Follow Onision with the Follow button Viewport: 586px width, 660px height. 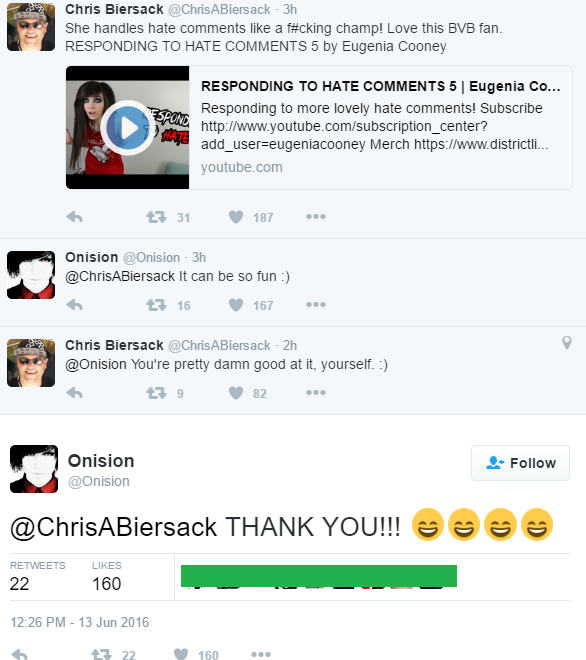point(520,463)
